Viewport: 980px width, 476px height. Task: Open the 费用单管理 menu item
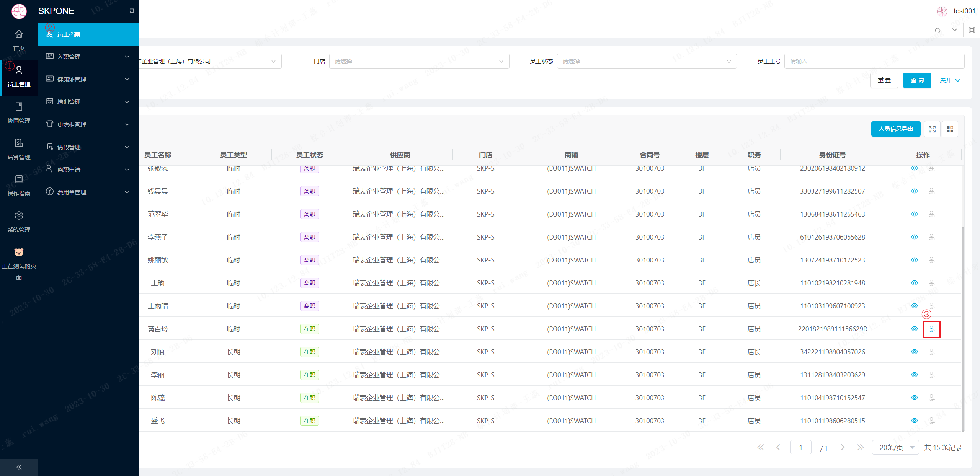[x=88, y=192]
